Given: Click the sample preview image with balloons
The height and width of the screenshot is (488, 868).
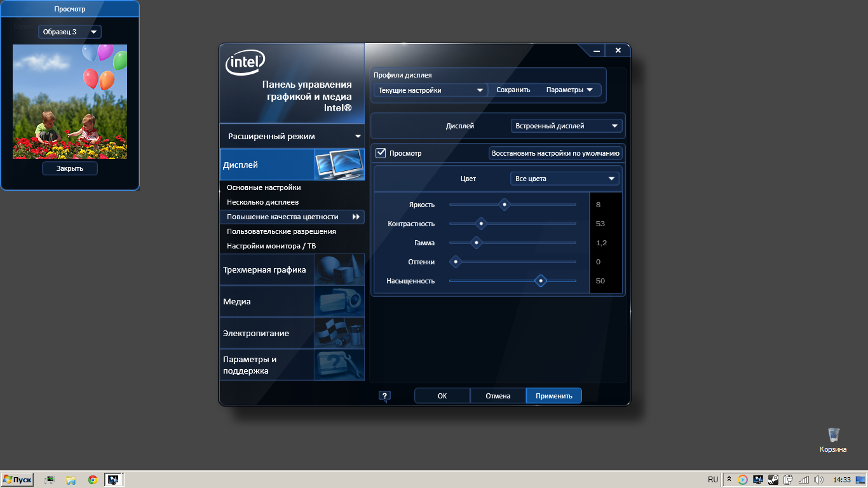Looking at the screenshot, I should click(70, 102).
